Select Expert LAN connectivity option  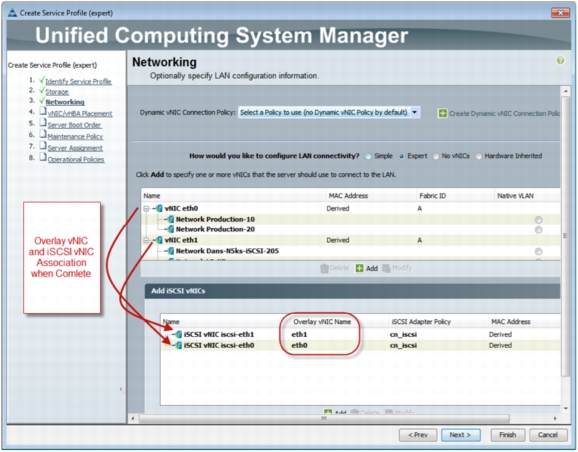click(x=401, y=156)
